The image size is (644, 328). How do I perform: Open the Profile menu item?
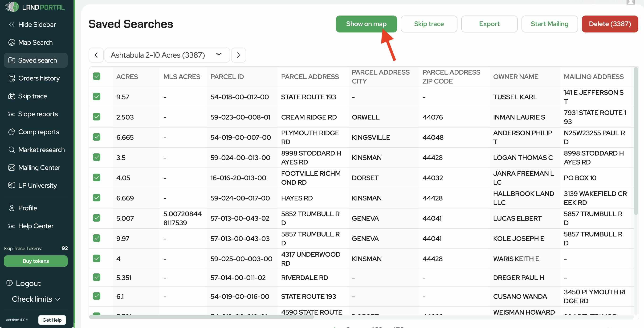coord(28,208)
